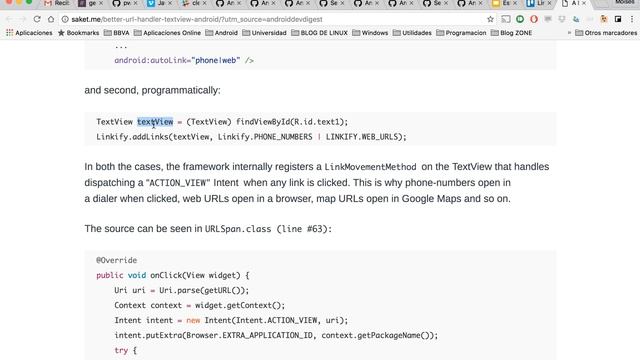Close the 'ge' browser tab
Screen dimensions: 640x360
101,3
